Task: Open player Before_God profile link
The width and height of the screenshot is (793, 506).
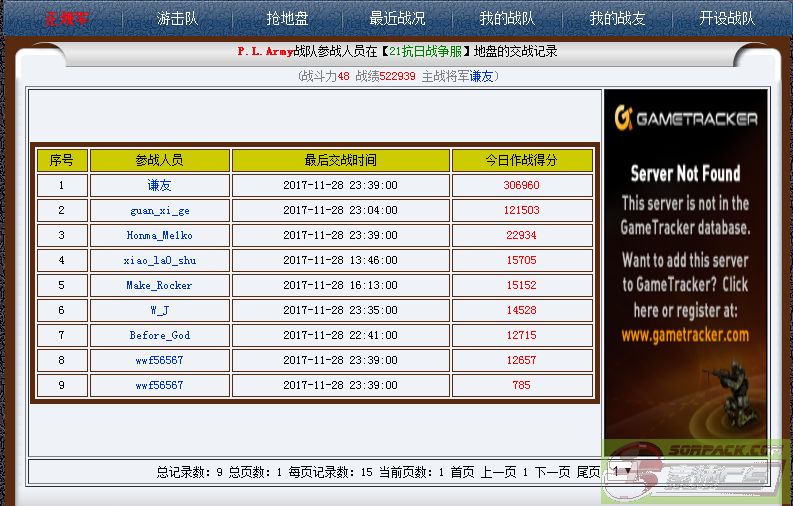Action: pyautogui.click(x=160, y=335)
